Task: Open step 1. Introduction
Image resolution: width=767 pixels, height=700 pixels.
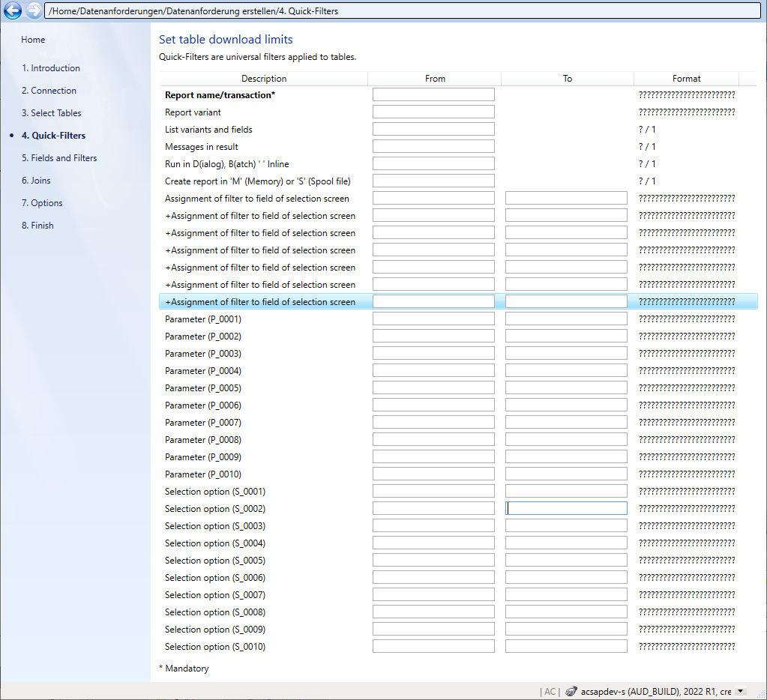Action: click(51, 68)
